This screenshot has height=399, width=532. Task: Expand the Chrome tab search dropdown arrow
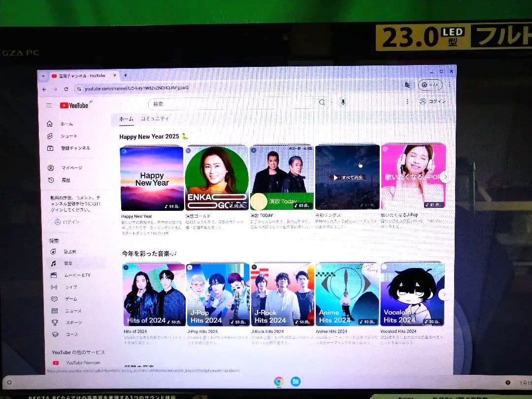pos(43,76)
